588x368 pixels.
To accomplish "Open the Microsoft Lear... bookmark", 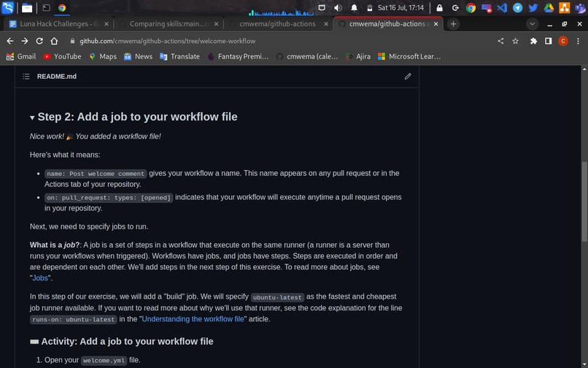I will (x=409, y=56).
